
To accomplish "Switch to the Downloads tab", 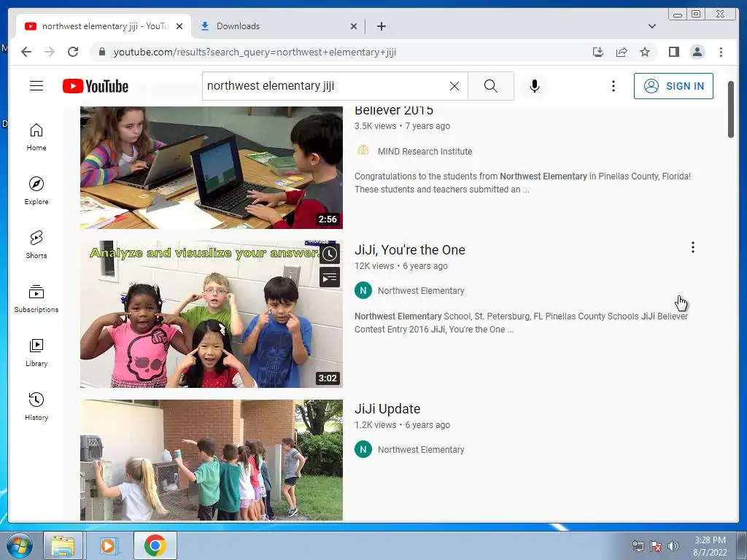I will 278,26.
